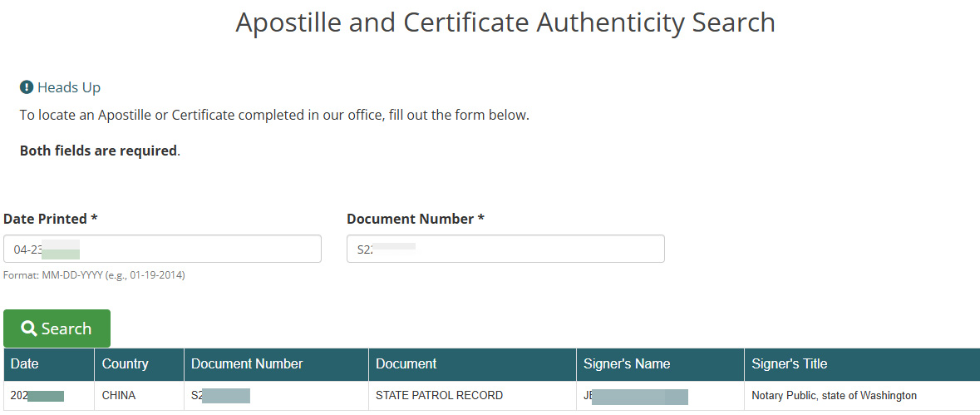
Task: Focus the Date Printed input field
Action: (162, 249)
